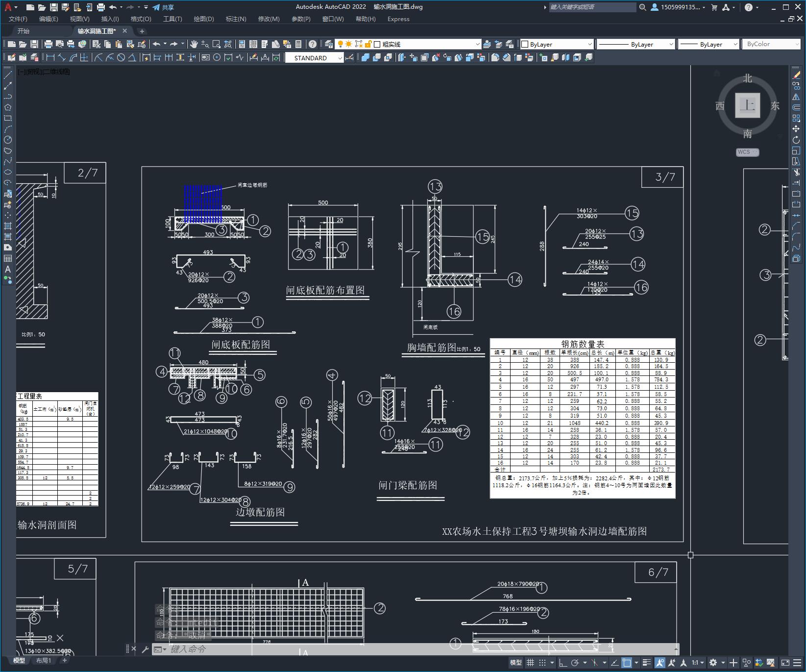Click the new drawing tab plus button

pos(142,31)
